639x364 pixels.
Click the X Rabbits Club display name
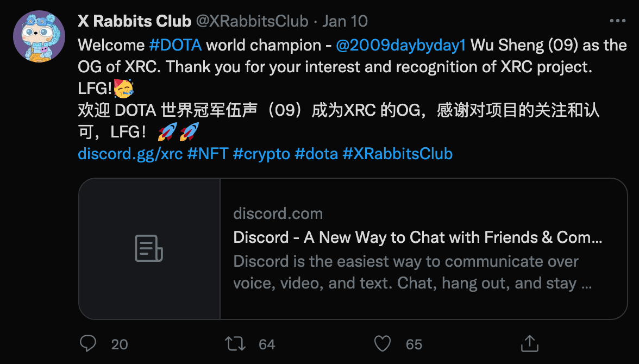click(x=134, y=21)
